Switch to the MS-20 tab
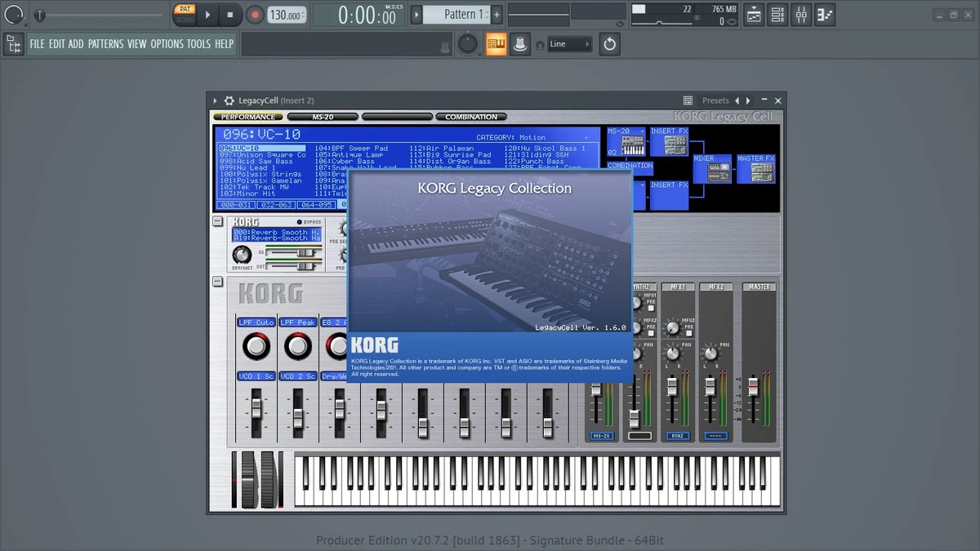This screenshot has height=551, width=980. click(x=323, y=118)
